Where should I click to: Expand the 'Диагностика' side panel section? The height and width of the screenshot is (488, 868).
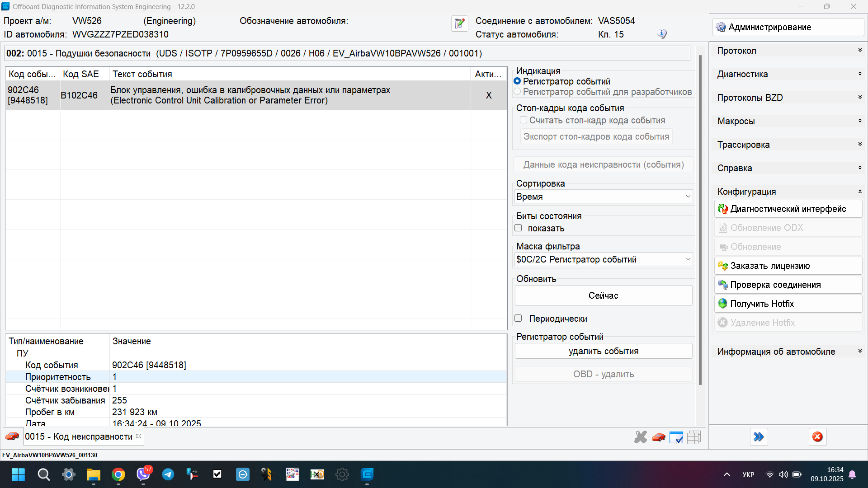(789, 74)
